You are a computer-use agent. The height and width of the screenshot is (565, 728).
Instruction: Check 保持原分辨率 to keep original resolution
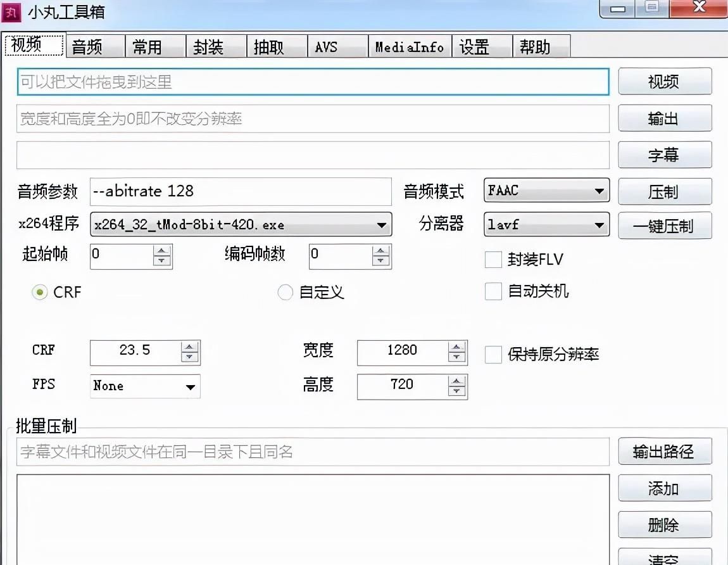tap(493, 355)
